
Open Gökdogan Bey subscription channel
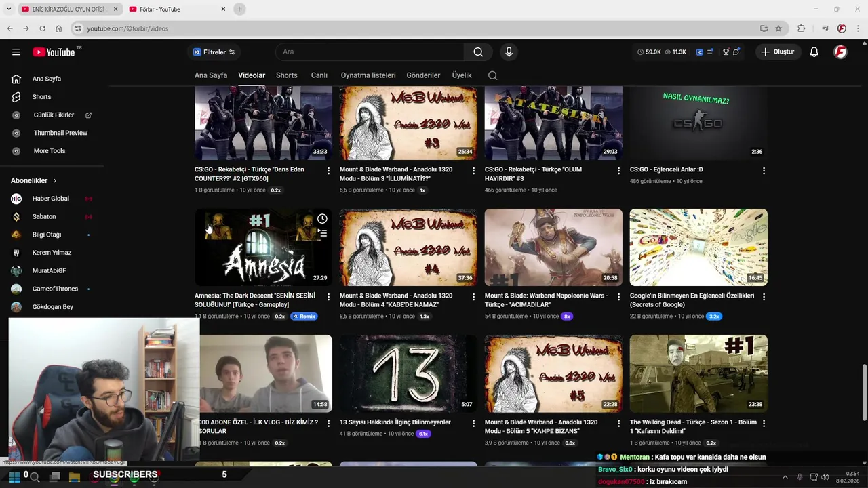[53, 307]
